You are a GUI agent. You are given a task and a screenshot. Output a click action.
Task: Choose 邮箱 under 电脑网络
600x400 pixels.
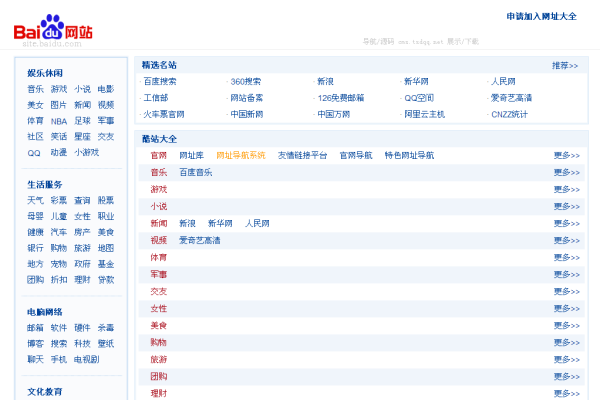[x=35, y=328]
